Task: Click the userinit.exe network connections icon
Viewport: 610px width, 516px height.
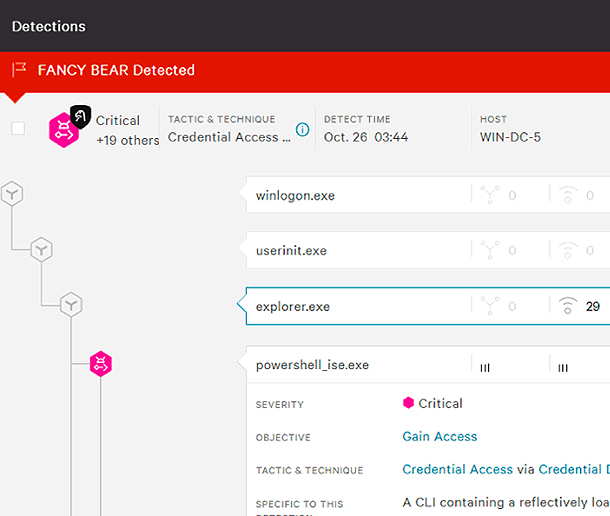Action: click(568, 250)
